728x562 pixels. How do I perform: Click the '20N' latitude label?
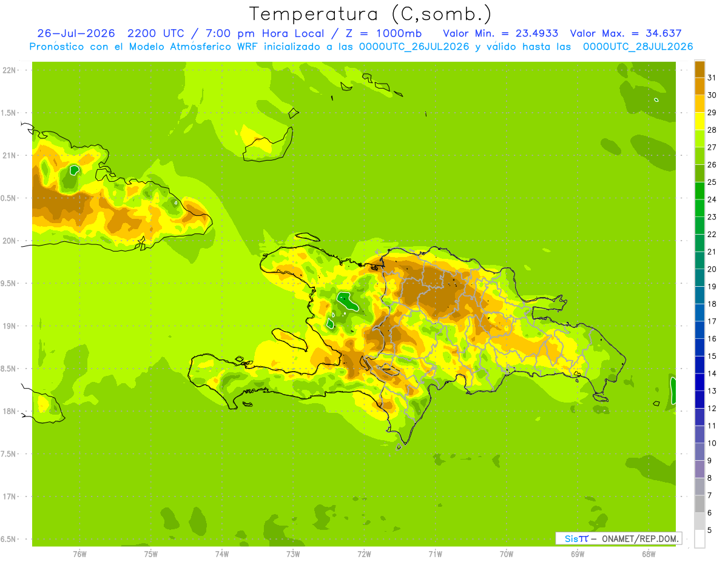tap(9, 241)
